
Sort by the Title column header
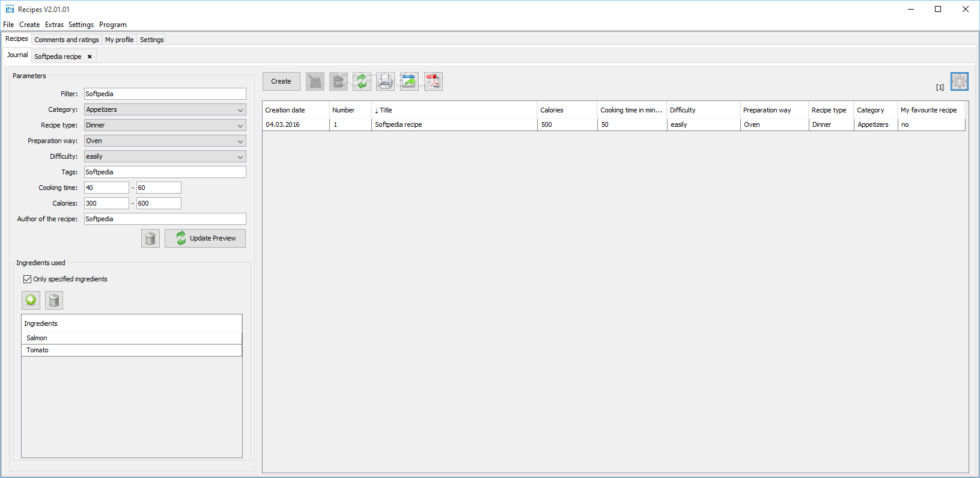454,110
